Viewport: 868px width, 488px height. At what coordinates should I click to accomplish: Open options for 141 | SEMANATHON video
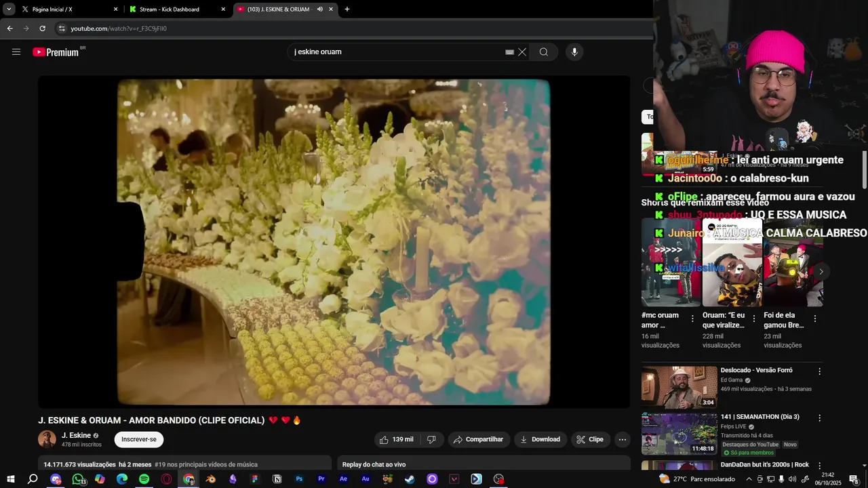click(x=819, y=418)
